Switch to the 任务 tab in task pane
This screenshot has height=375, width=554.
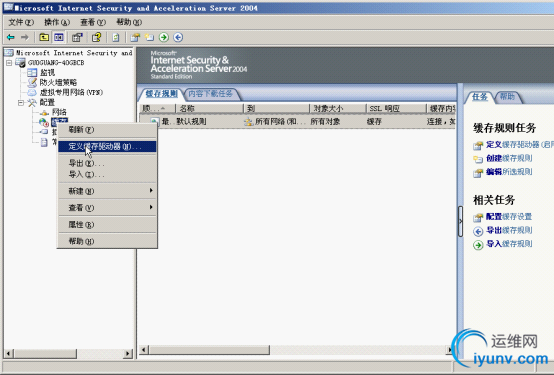(479, 96)
